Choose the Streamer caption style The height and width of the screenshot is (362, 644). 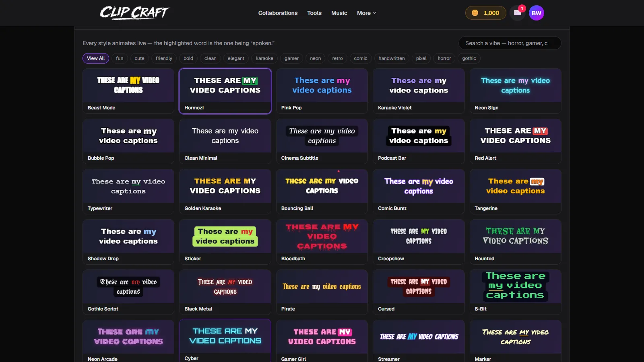pyautogui.click(x=419, y=341)
